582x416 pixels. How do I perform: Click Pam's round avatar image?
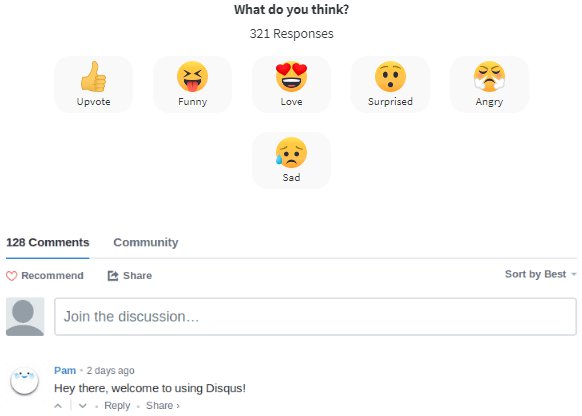point(24,380)
